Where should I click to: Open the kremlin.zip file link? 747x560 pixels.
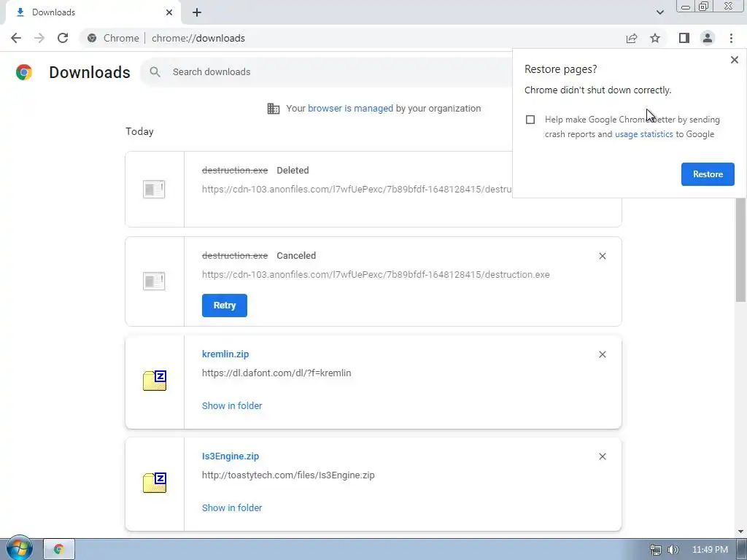point(225,354)
